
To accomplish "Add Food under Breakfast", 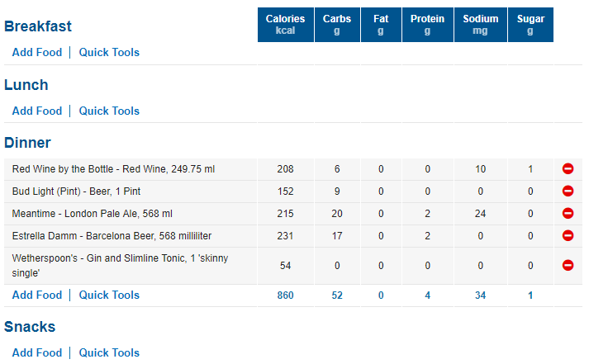I will pos(37,52).
